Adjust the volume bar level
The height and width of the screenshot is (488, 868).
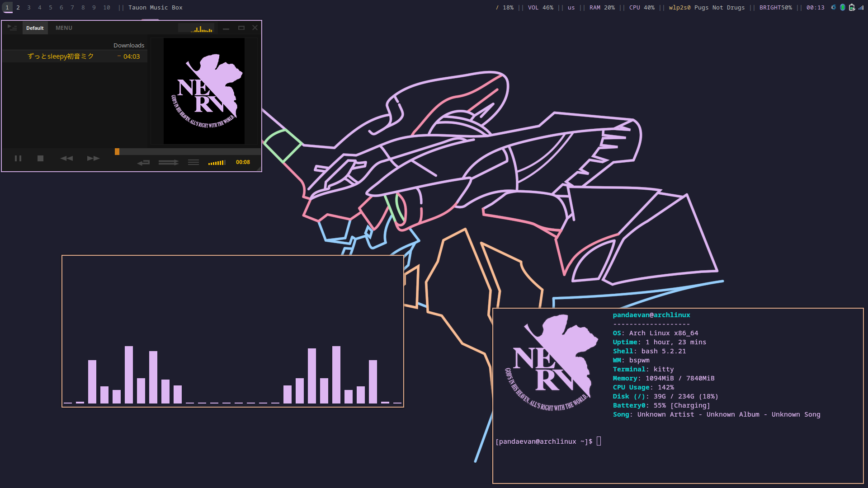point(217,163)
